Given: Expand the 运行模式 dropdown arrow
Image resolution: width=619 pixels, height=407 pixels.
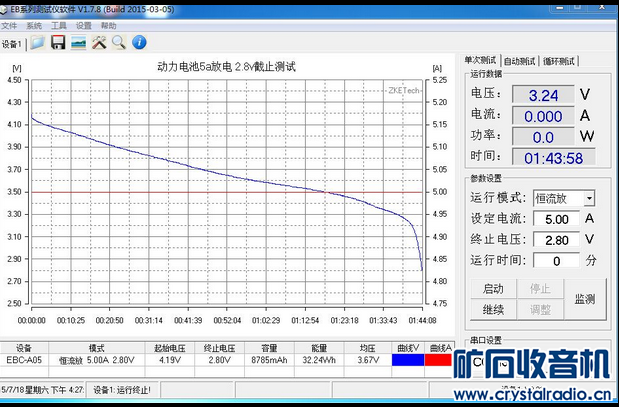Looking at the screenshot, I should [x=589, y=198].
